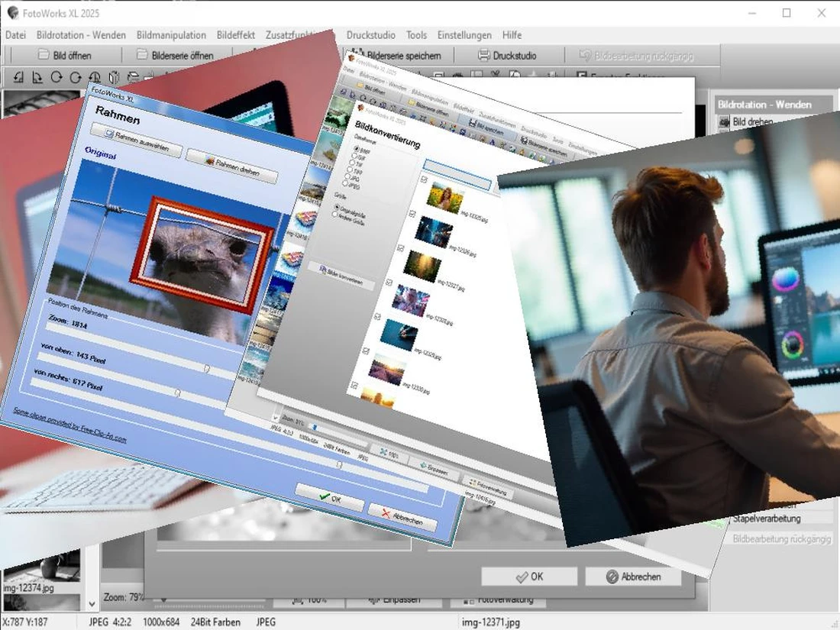Toggle the checkbox beside the img-12326.jpg thumbnail
This screenshot has width=840, height=630.
click(x=412, y=214)
